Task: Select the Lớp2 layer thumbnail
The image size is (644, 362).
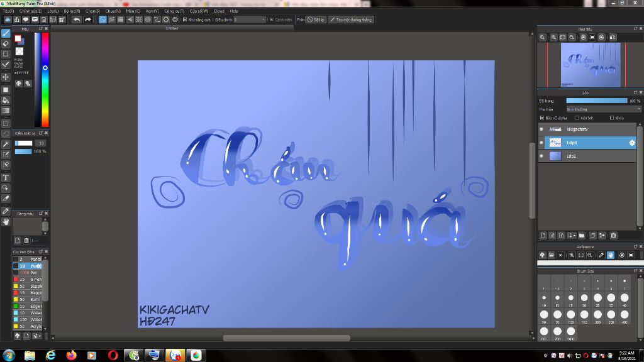Action: [x=555, y=156]
